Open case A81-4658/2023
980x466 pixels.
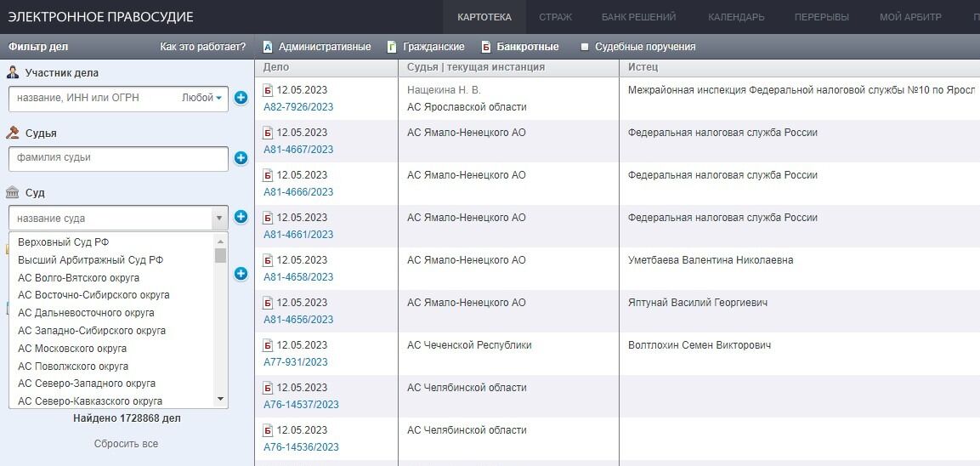298,277
